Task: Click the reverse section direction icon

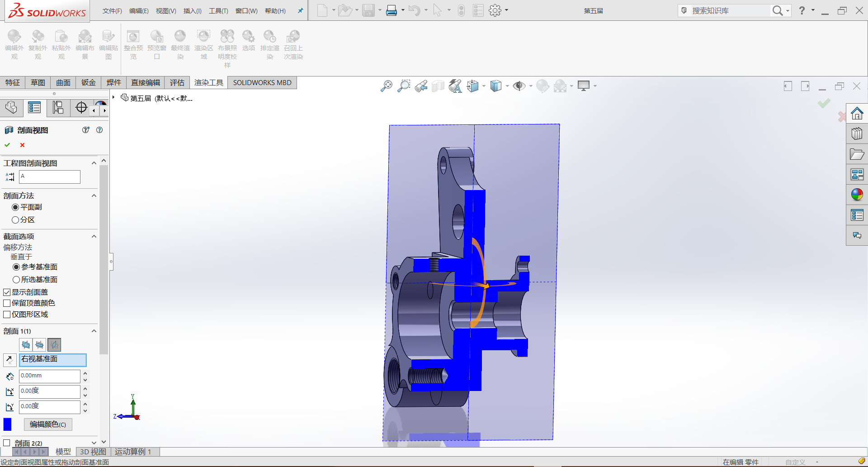Action: click(x=9, y=360)
